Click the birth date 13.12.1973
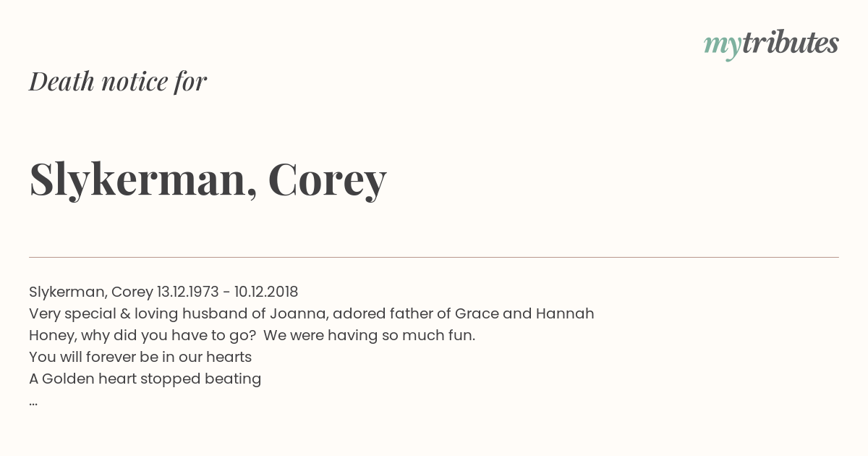The image size is (868, 456). click(x=187, y=292)
